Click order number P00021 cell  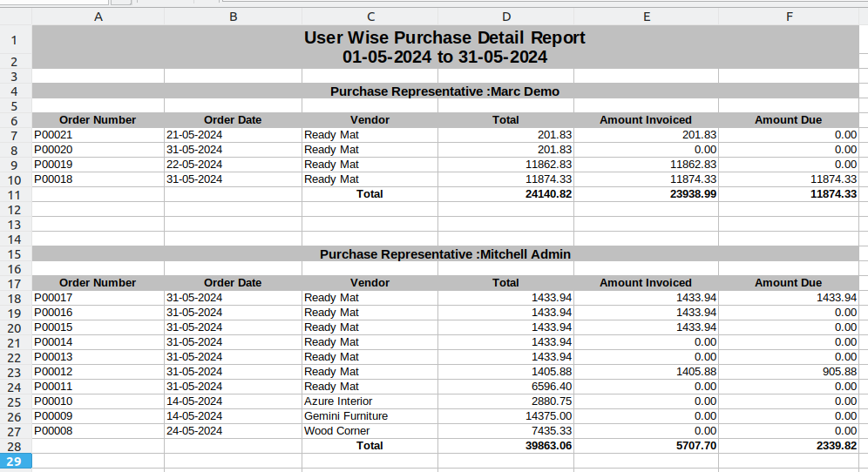(98, 135)
